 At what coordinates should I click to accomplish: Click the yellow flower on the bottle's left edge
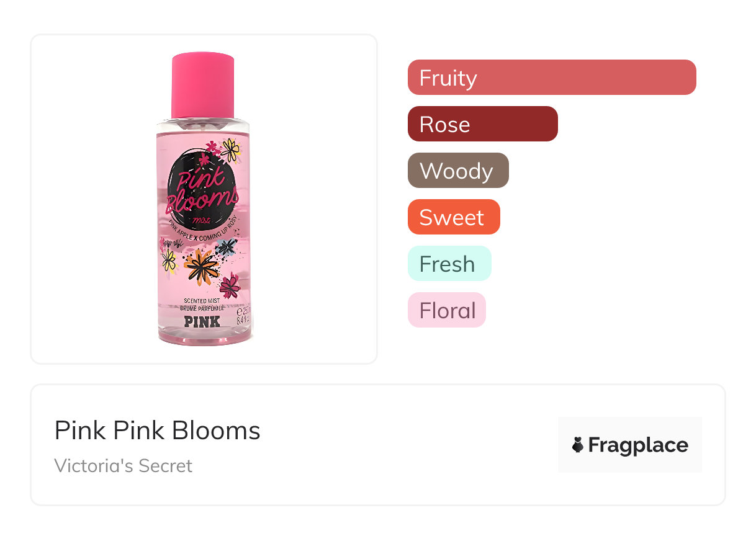[169, 261]
